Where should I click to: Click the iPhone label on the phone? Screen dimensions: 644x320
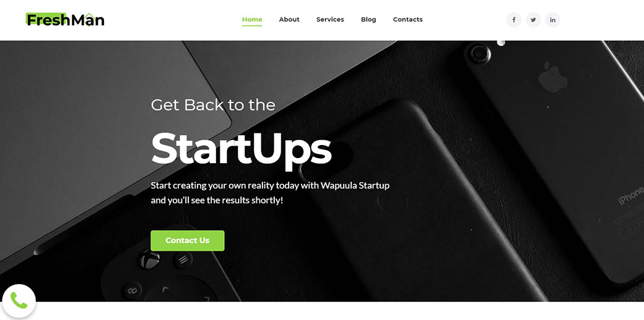(631, 196)
